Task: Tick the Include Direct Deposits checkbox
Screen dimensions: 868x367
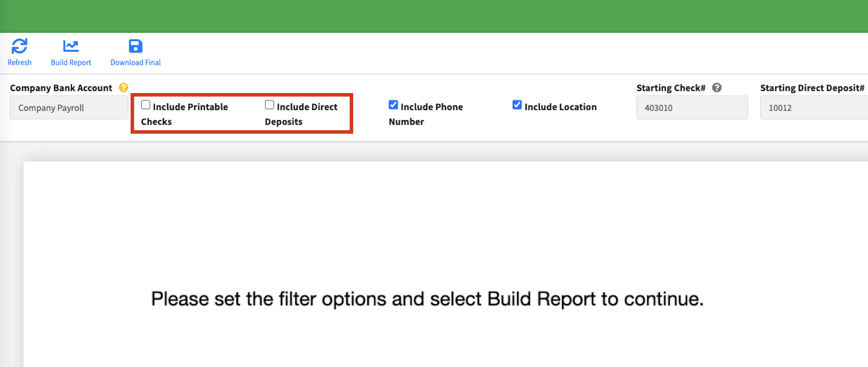Action: click(269, 105)
